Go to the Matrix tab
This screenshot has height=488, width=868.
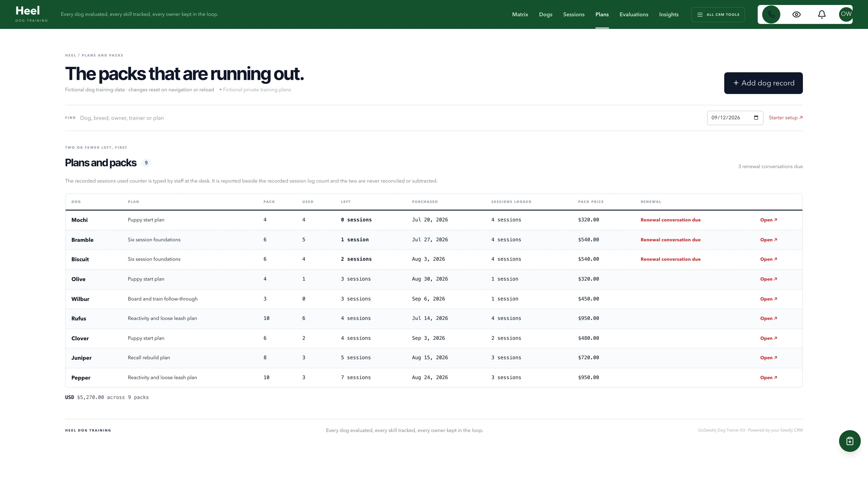(520, 14)
